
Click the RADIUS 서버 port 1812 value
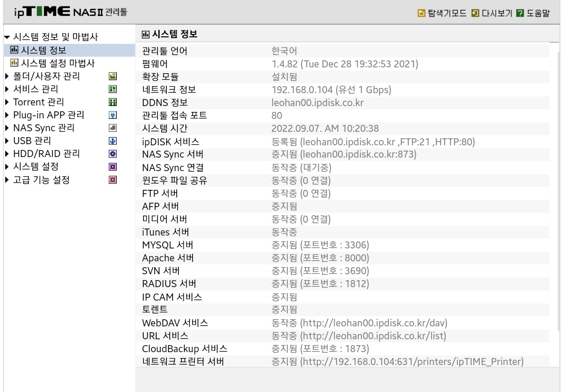(x=320, y=284)
